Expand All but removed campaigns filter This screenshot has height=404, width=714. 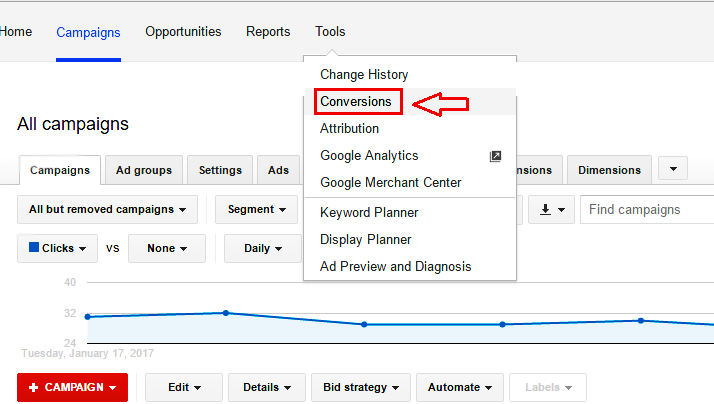pos(107,210)
